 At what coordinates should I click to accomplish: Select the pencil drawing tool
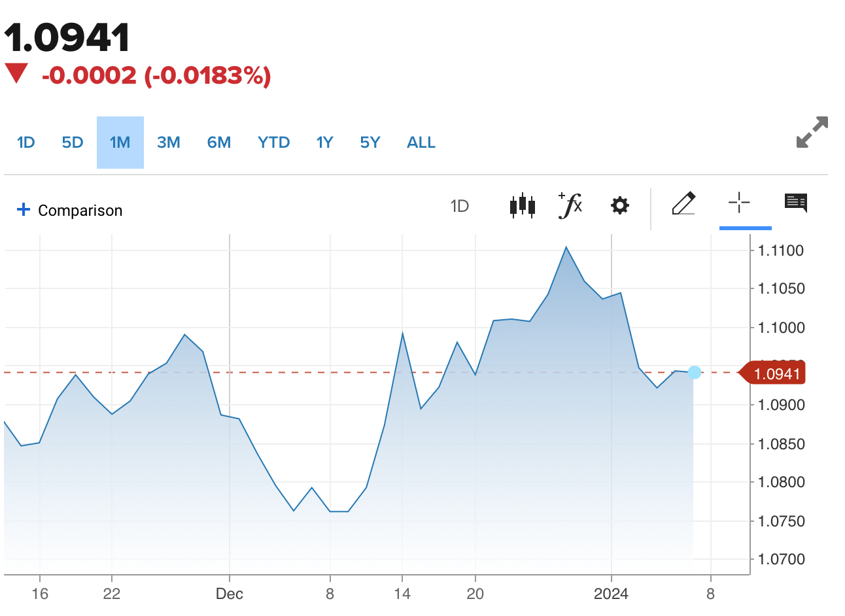click(683, 204)
